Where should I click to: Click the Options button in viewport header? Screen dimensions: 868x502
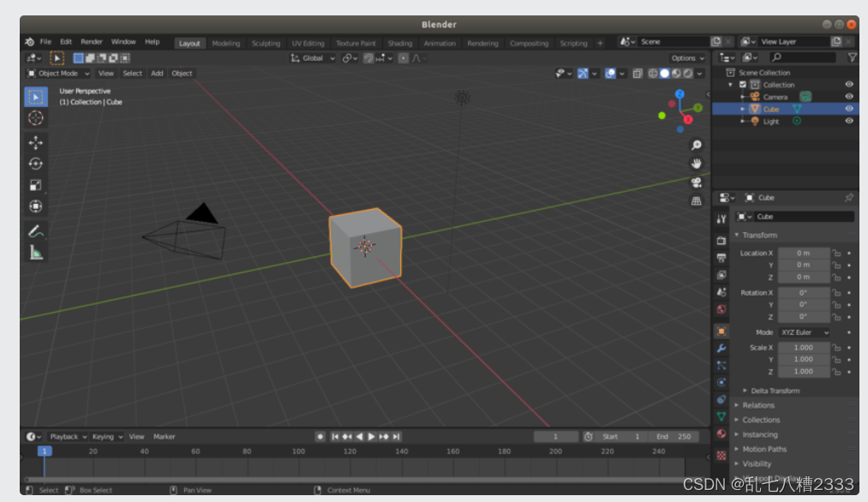pyautogui.click(x=686, y=58)
